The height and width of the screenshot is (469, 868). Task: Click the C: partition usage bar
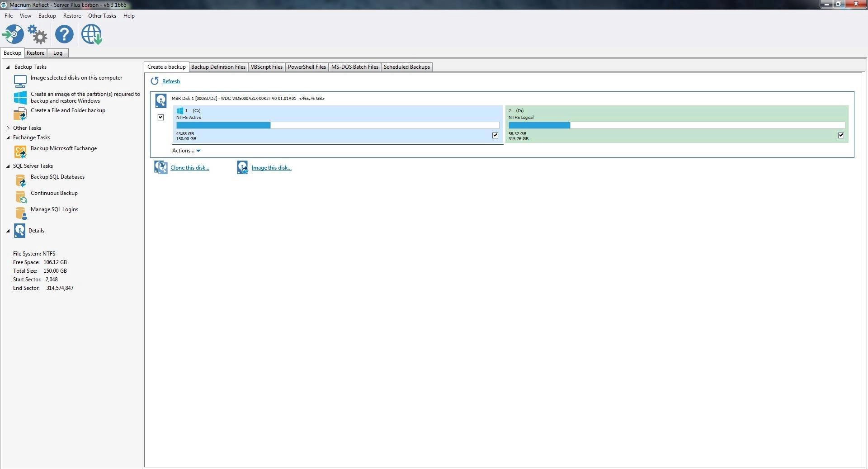coord(338,125)
